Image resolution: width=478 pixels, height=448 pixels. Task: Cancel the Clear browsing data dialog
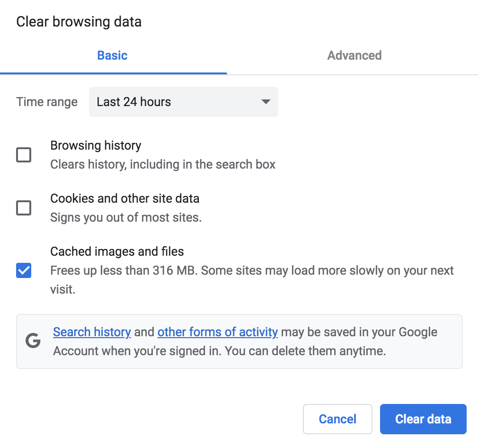(337, 419)
